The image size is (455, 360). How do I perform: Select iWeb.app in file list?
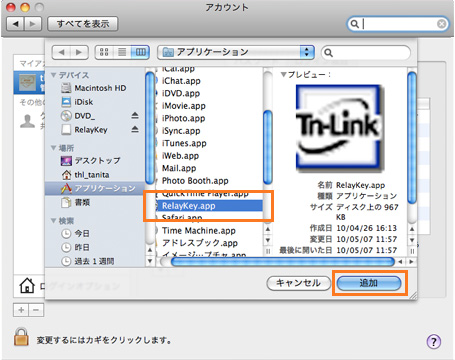[209, 156]
